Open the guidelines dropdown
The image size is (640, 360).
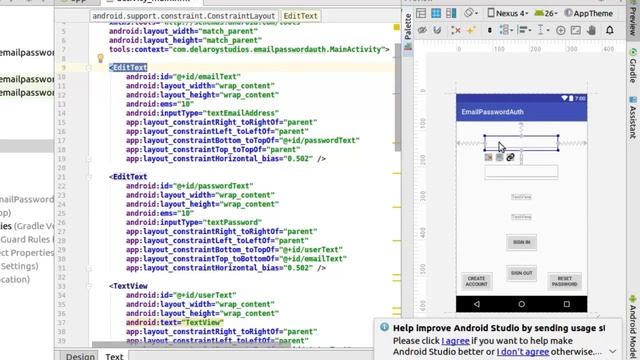click(542, 30)
